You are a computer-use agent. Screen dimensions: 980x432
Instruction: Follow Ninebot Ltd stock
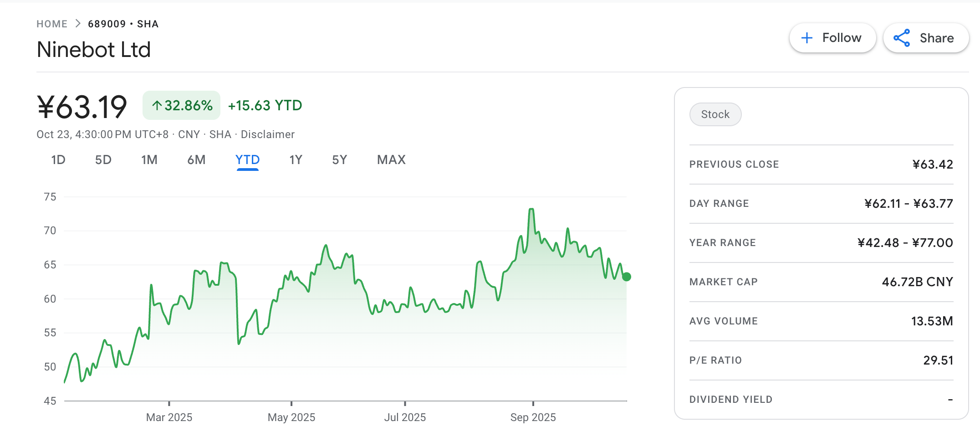(x=832, y=38)
